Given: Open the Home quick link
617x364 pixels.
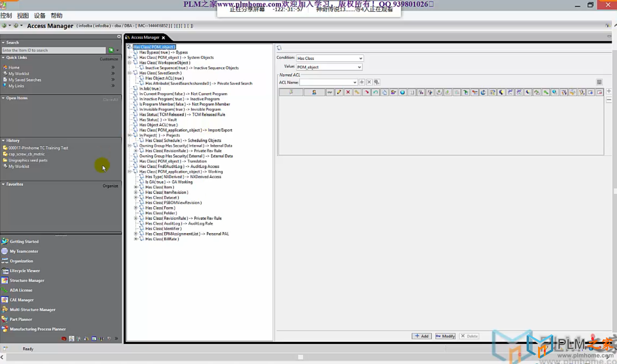Looking at the screenshot, I should 14,68.
